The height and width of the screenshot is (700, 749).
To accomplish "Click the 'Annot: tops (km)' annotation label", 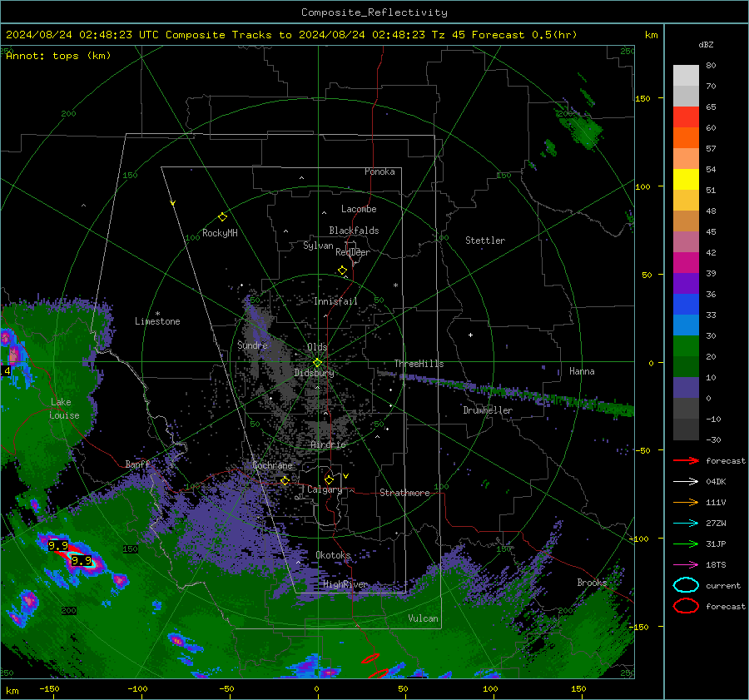I will (58, 56).
